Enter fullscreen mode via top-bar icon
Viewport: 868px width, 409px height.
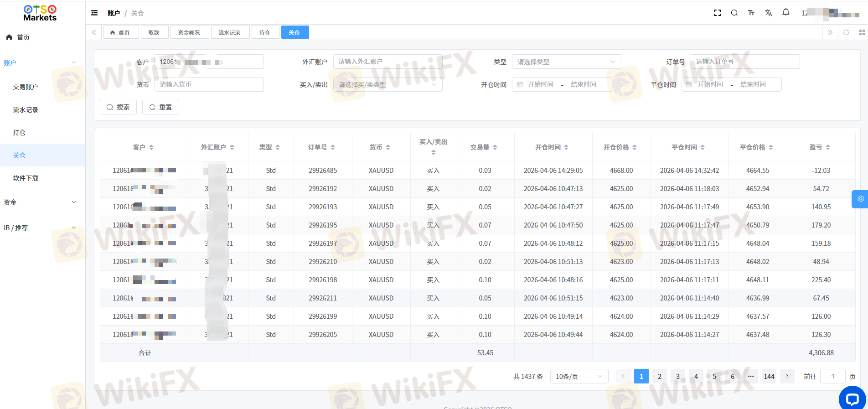[x=717, y=13]
